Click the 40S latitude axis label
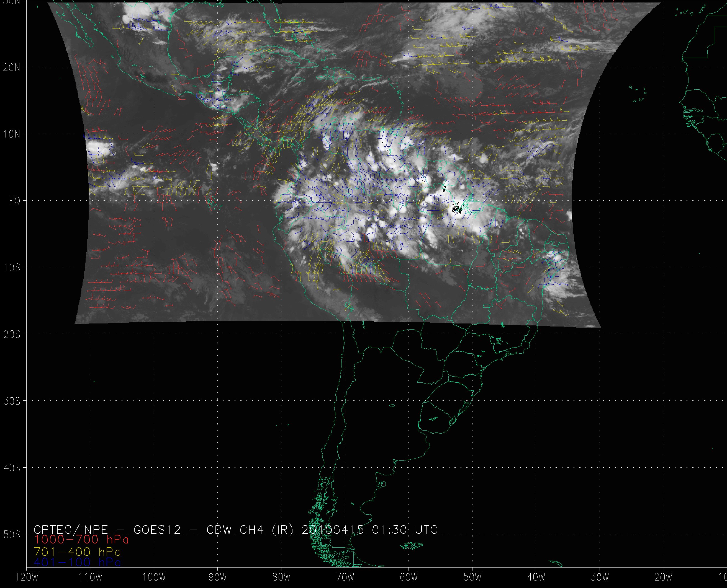This screenshot has width=727, height=588. click(x=12, y=468)
